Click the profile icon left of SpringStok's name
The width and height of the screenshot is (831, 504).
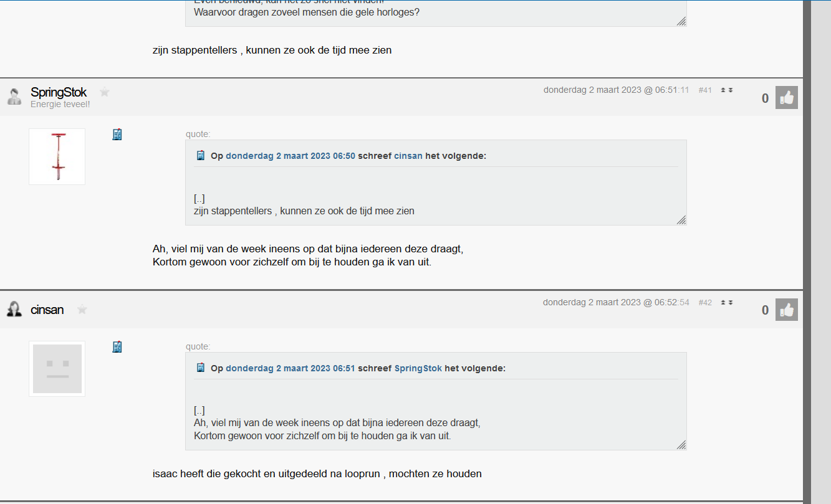pos(14,96)
